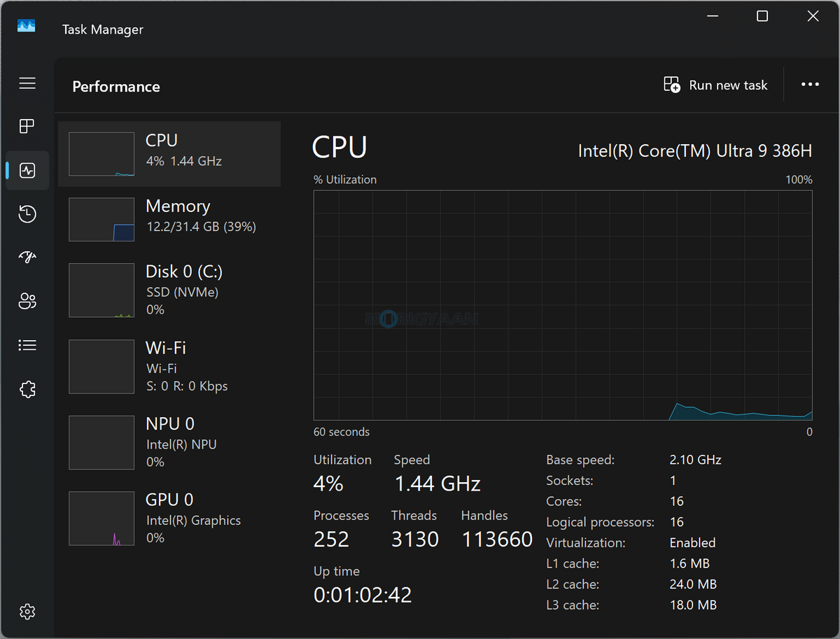Click the GPU 0 mini graph thumbnail

tap(101, 519)
